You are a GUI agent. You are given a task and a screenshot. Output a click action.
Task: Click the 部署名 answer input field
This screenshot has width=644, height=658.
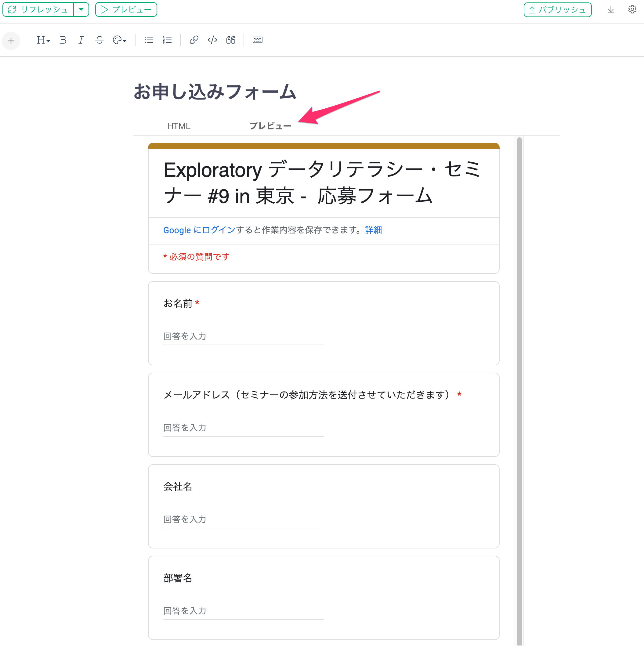(243, 611)
